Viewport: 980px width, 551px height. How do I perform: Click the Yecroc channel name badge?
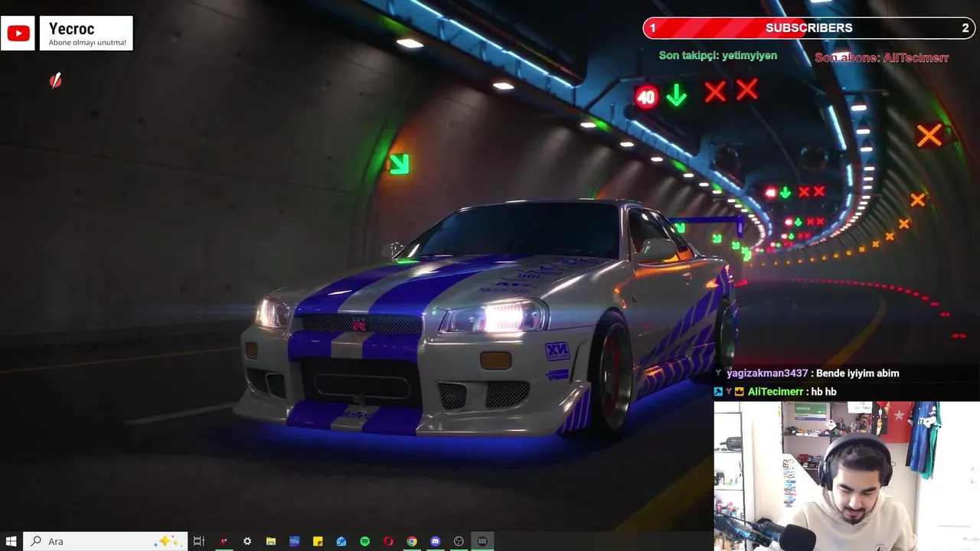87,34
